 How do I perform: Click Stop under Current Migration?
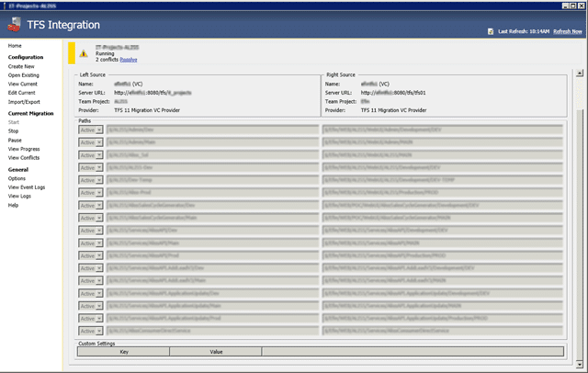click(x=13, y=130)
